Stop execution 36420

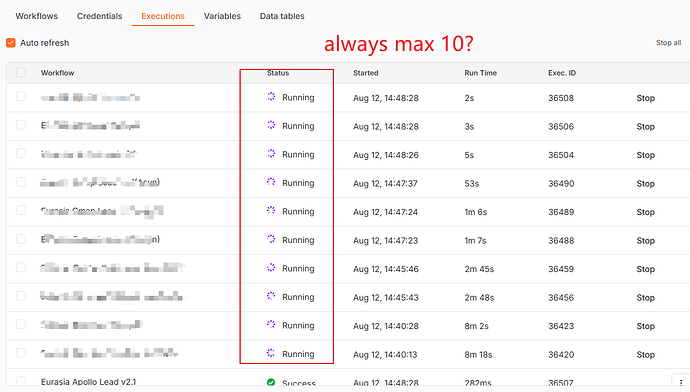coord(646,355)
